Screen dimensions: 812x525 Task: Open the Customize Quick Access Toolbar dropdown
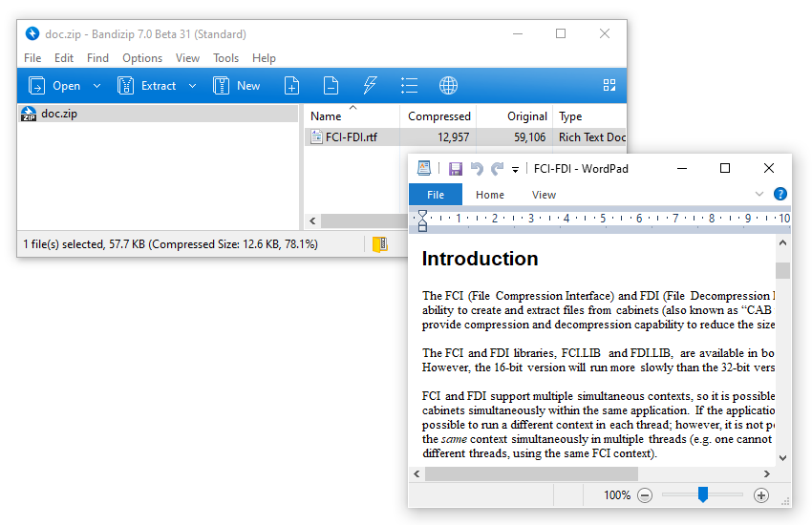[x=515, y=170]
